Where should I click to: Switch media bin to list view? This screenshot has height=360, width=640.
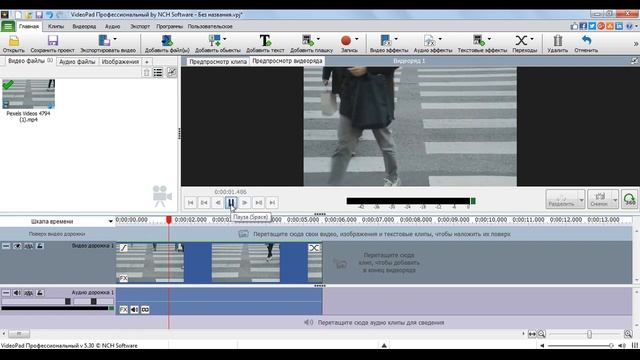point(158,73)
